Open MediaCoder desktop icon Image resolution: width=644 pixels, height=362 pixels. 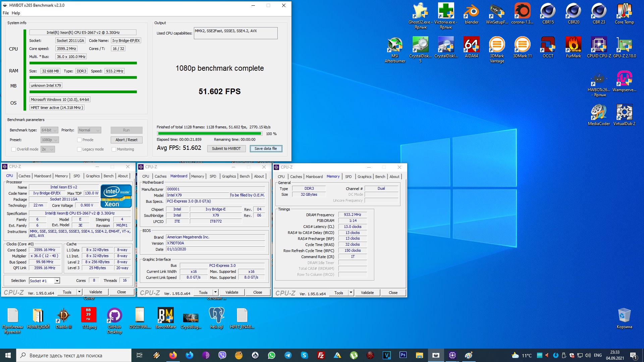[599, 115]
